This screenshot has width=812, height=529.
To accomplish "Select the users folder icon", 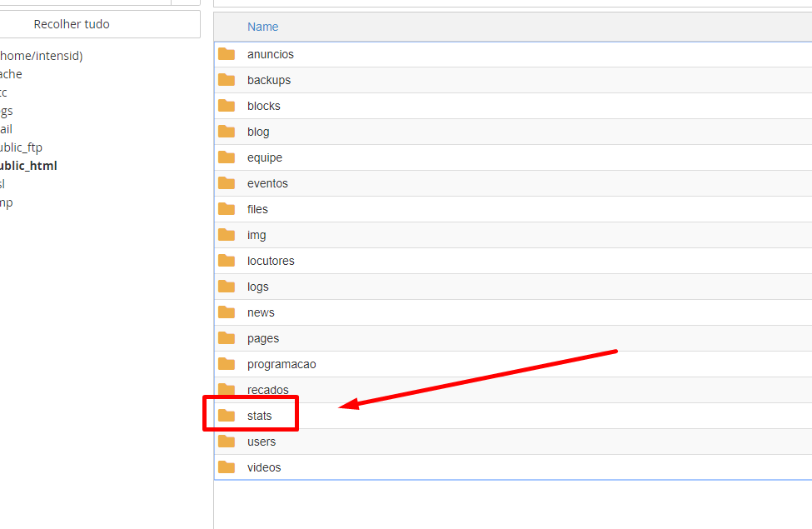I will [227, 442].
